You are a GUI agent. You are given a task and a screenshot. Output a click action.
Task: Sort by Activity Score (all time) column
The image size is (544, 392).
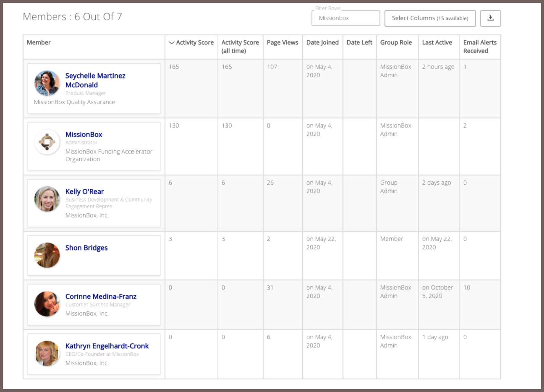tap(240, 47)
